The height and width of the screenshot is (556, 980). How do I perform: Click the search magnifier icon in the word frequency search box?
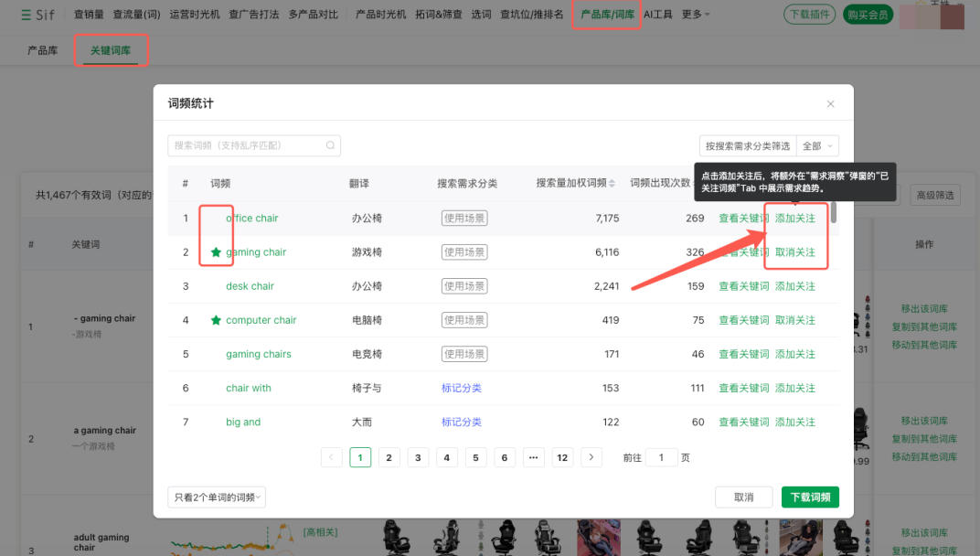tap(330, 145)
